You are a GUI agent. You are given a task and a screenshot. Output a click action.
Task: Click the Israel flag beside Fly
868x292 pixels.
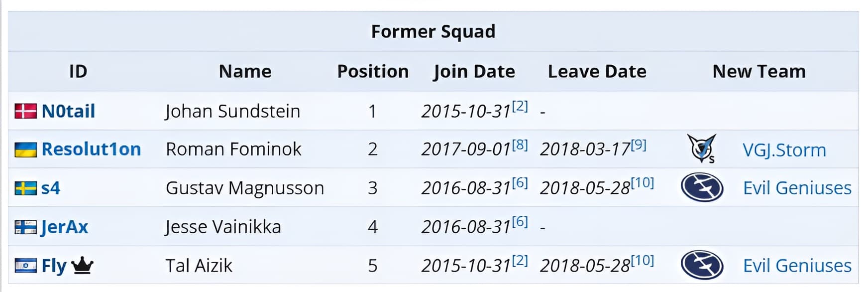point(25,266)
